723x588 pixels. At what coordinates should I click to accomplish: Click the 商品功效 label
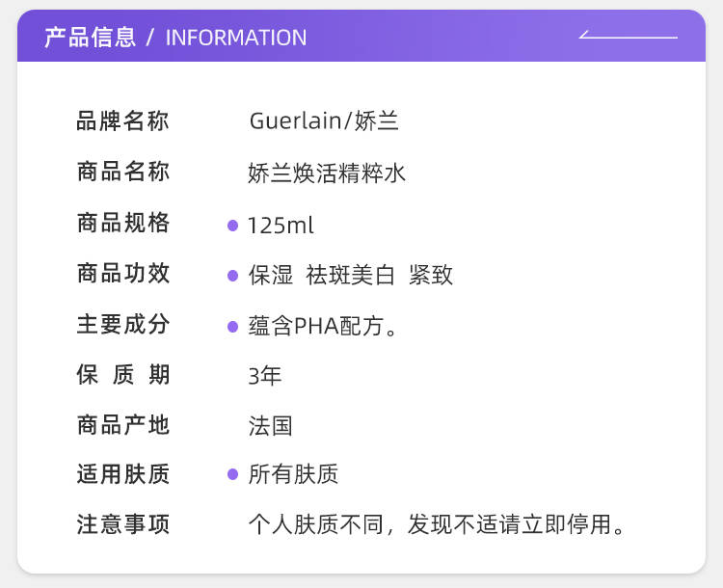pyautogui.click(x=123, y=274)
